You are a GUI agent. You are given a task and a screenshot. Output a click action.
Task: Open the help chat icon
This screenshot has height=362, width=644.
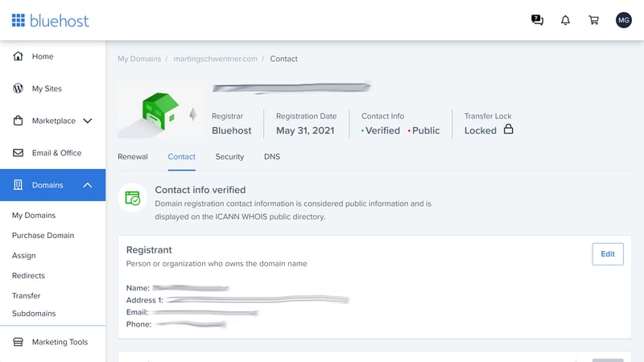pyautogui.click(x=537, y=19)
